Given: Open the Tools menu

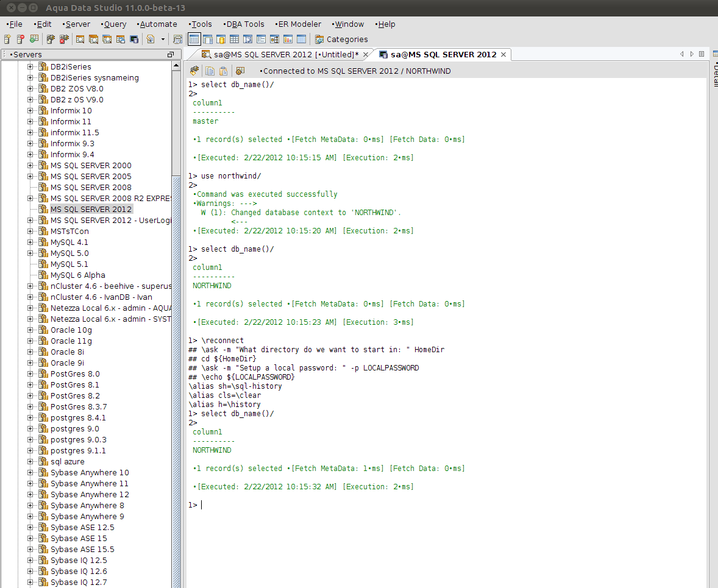Looking at the screenshot, I should pyautogui.click(x=201, y=24).
